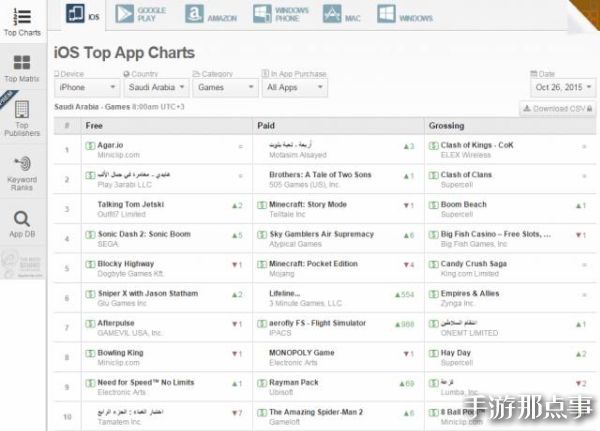The image size is (600, 431).
Task: Open Supercell publisher under Boom Beach
Action: click(457, 214)
